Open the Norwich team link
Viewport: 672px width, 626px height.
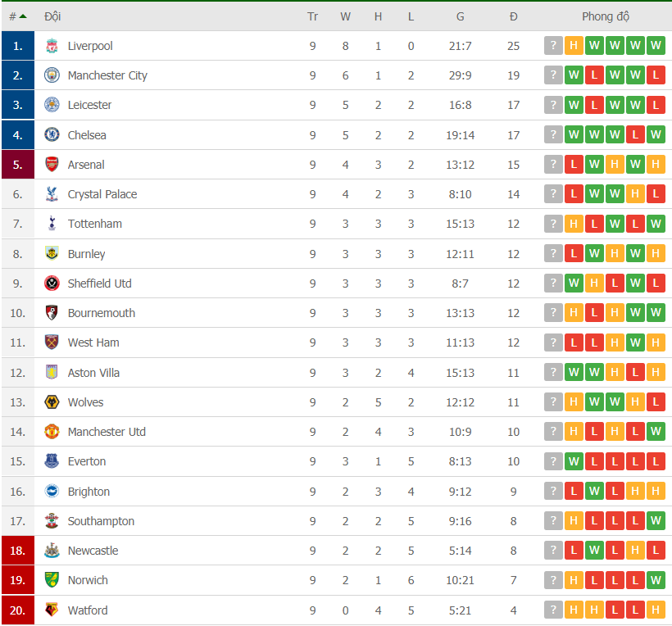(88, 580)
